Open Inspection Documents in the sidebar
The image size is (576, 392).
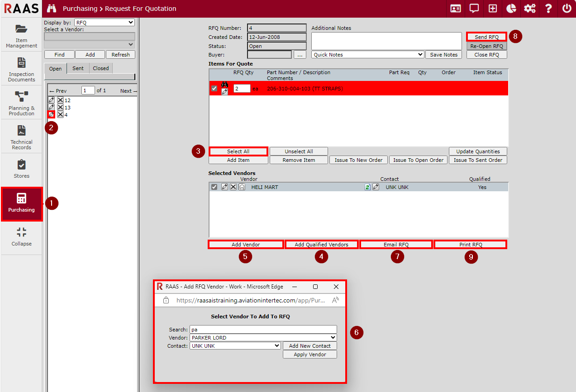click(x=21, y=69)
